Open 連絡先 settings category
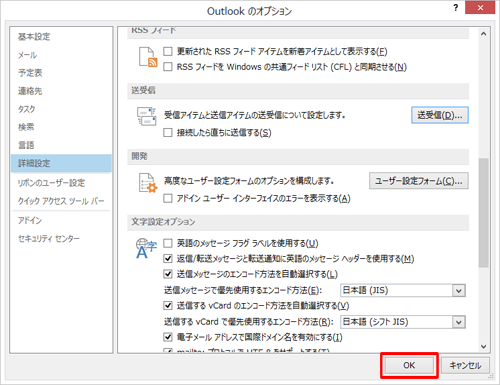Image resolution: width=500 pixels, height=385 pixels. point(61,91)
